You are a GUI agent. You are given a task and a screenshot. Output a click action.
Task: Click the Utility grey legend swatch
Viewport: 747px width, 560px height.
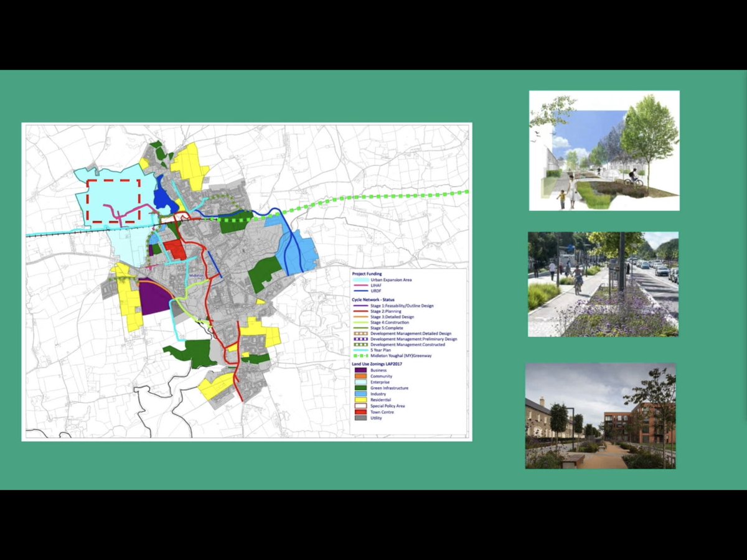(360, 418)
